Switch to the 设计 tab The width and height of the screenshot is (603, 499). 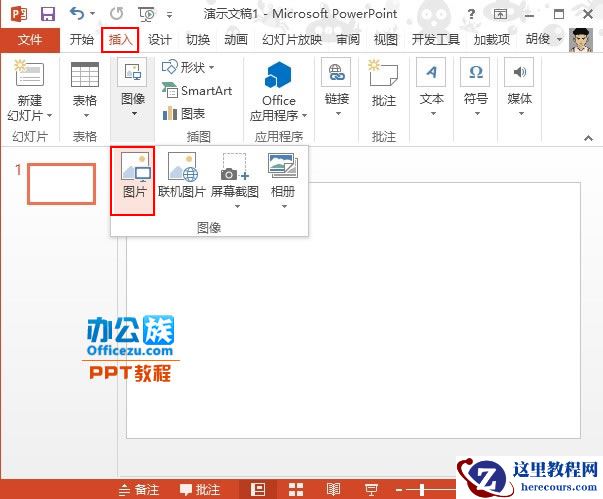[160, 40]
